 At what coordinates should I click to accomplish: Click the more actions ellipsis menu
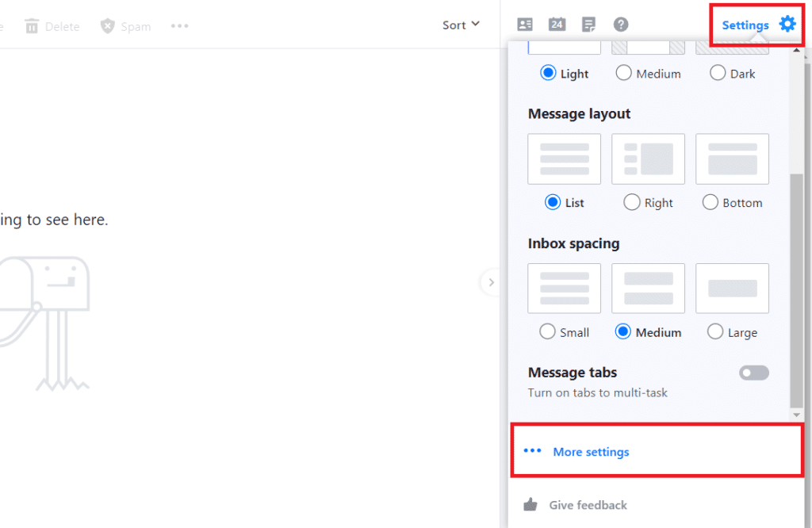179,25
